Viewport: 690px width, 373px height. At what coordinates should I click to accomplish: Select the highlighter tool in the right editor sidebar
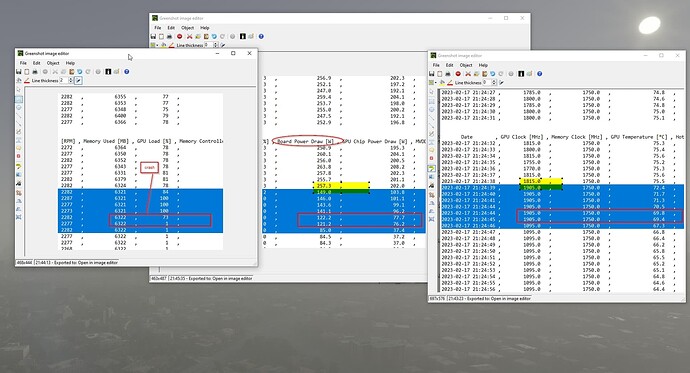click(x=432, y=168)
